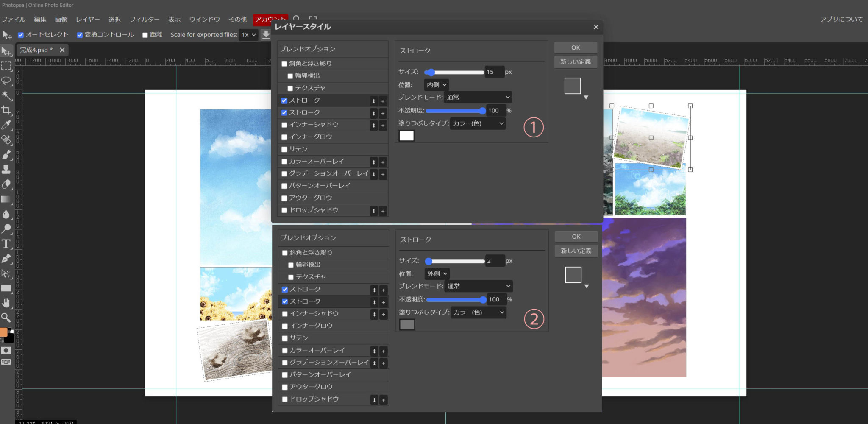
Task: Open the 1x export scale dropdown
Action: tap(248, 35)
